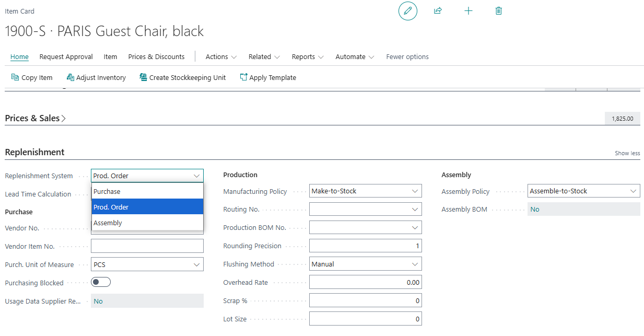Viewport: 644px width, 336px height.
Task: Click the Lead Time Calculation label
Action: pyautogui.click(x=38, y=194)
